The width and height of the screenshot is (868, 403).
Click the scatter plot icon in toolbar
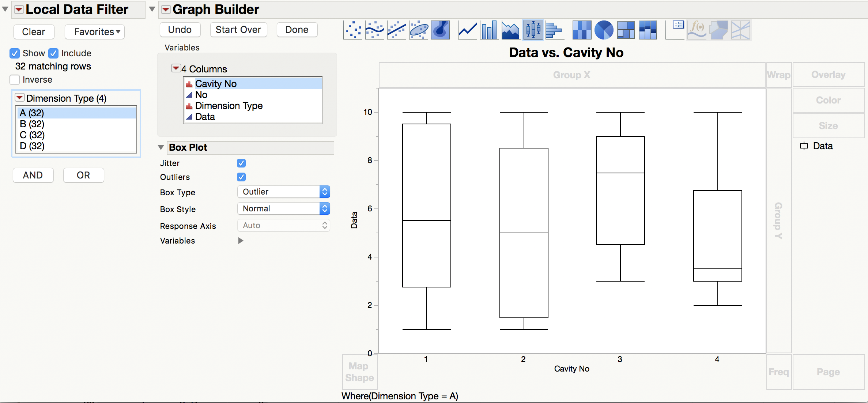[x=355, y=30]
